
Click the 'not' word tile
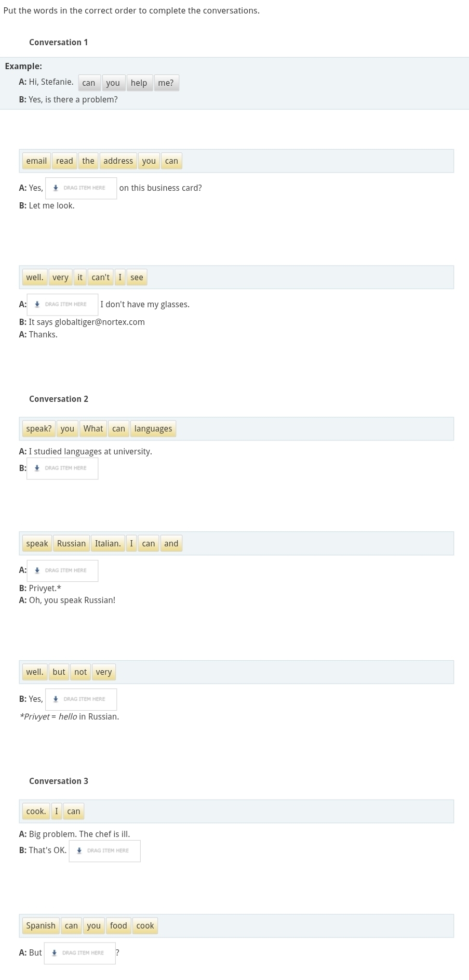pos(81,672)
